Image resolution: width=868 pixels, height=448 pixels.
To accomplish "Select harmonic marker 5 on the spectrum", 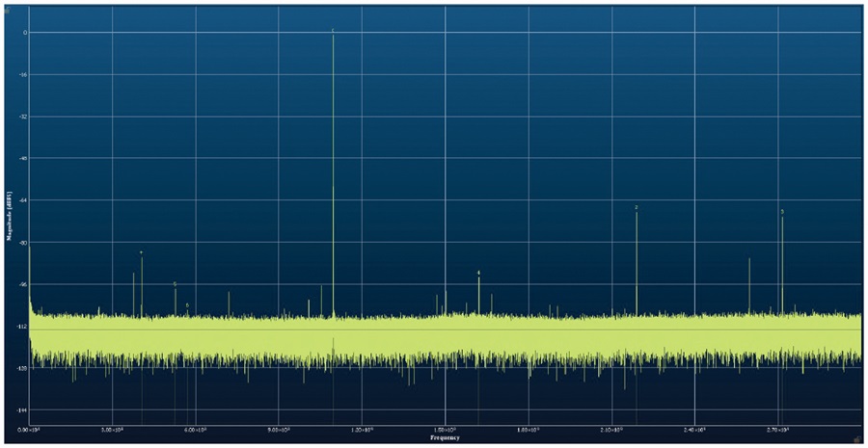I will pyautogui.click(x=175, y=283).
